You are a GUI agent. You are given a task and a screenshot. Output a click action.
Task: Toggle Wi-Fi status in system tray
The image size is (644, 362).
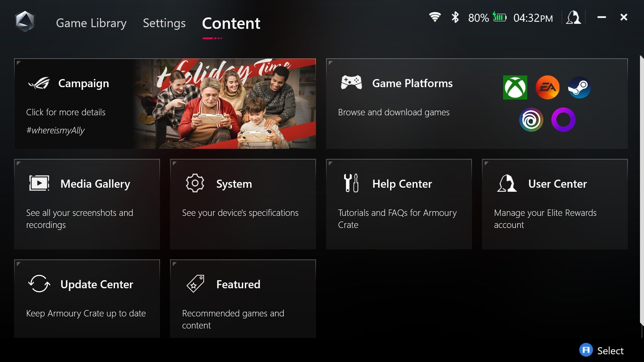[x=435, y=18]
